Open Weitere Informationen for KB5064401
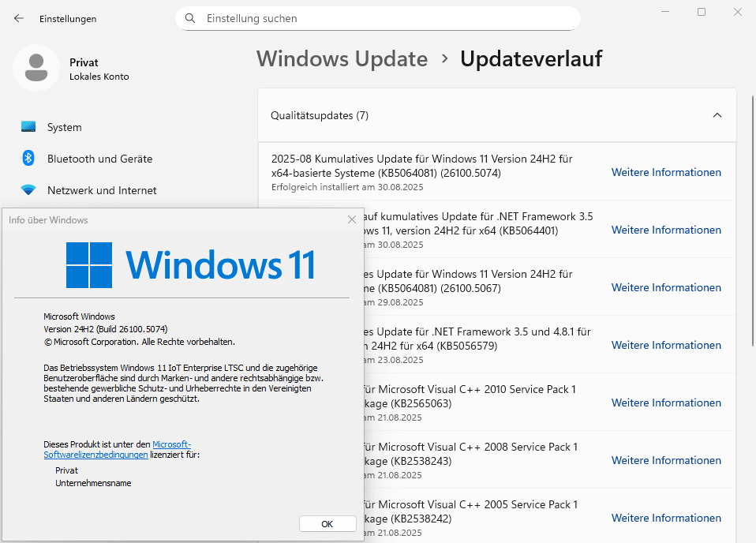The width and height of the screenshot is (756, 543). (666, 230)
